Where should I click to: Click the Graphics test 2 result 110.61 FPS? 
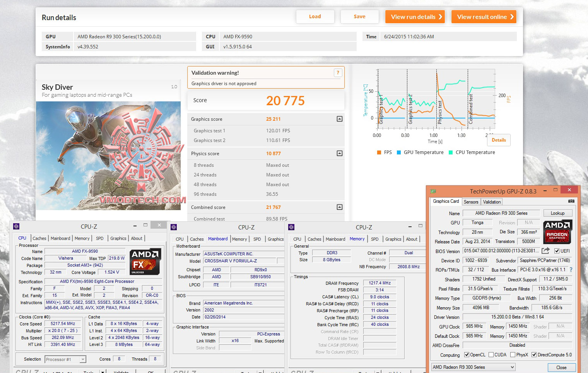coord(278,140)
